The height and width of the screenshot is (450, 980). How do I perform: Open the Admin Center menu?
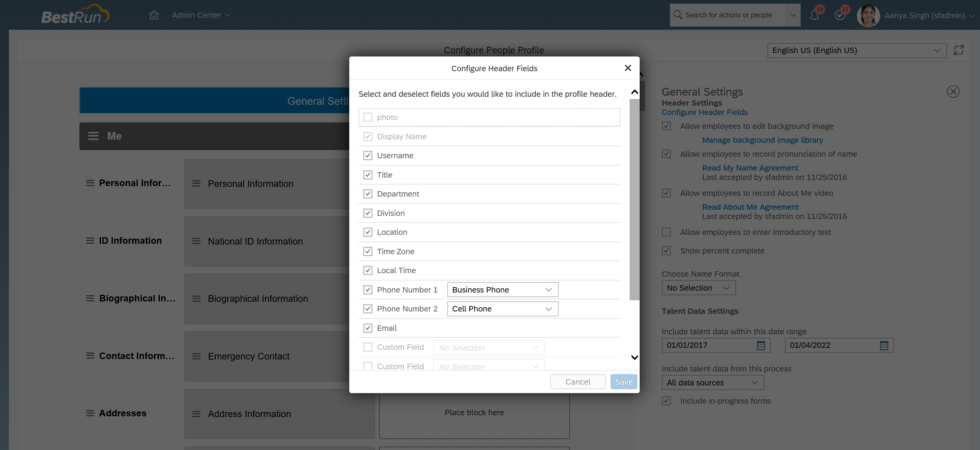201,15
